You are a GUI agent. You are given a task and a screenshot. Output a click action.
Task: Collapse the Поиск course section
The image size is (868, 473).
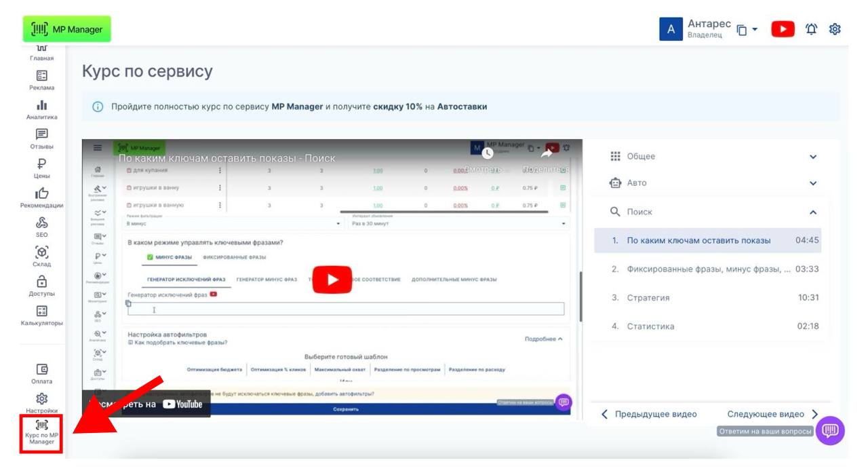[x=813, y=212]
